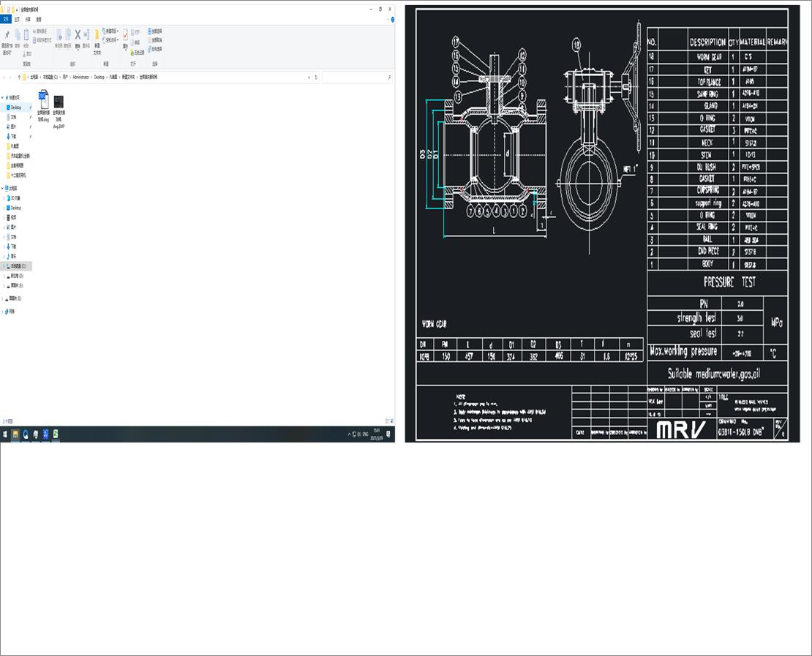Click the blue Help icon below window controls
The width and height of the screenshot is (812, 656).
coord(393,19)
